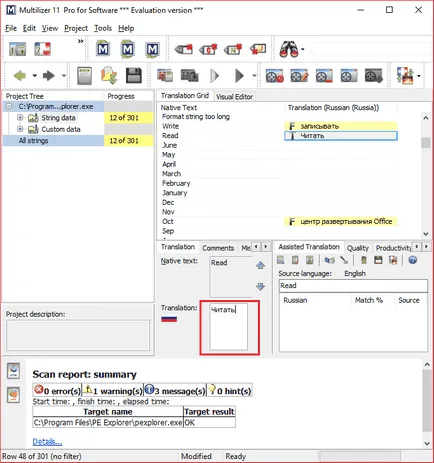Click the scan report scrollbar down arrow
434x463 pixels.
(x=427, y=443)
